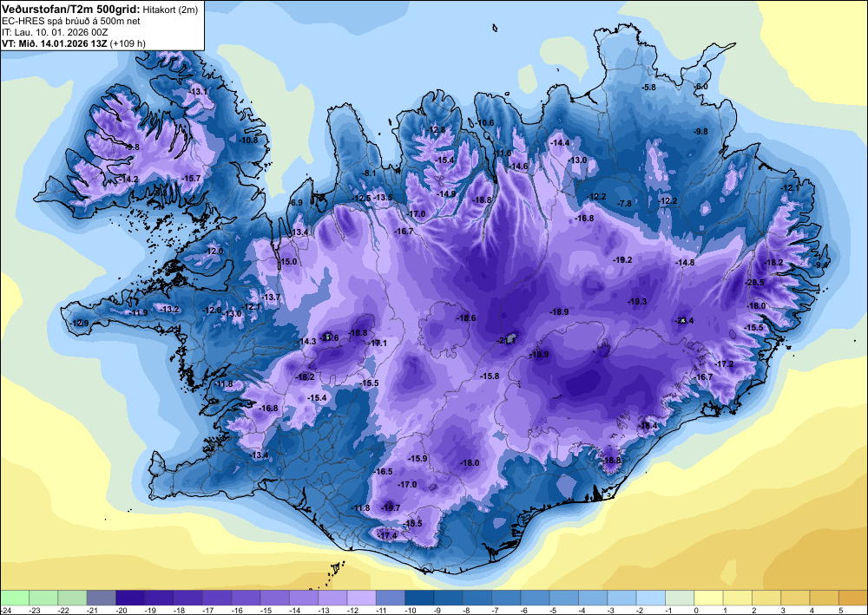Click the temperature value -15.9

(x=418, y=459)
